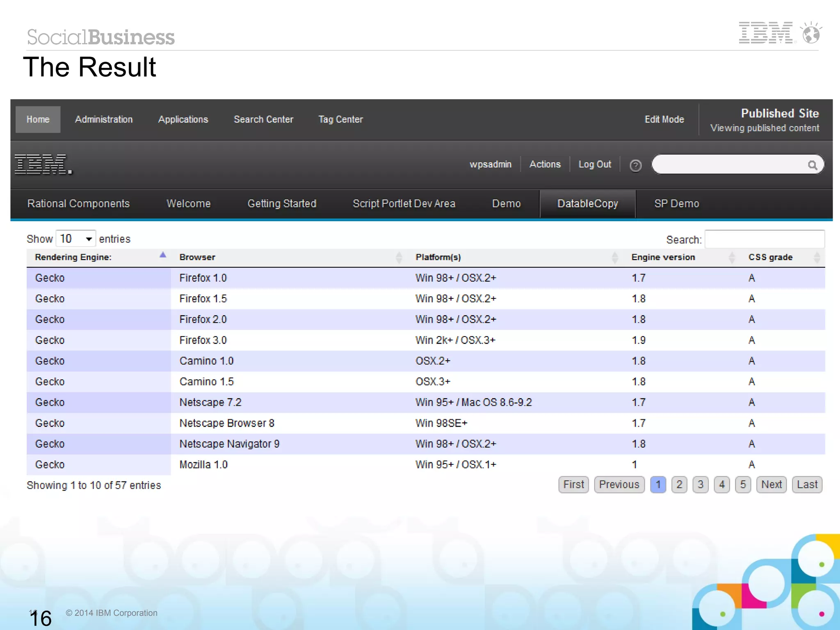The height and width of the screenshot is (630, 840).
Task: Click the Browser column header
Action: (289, 257)
